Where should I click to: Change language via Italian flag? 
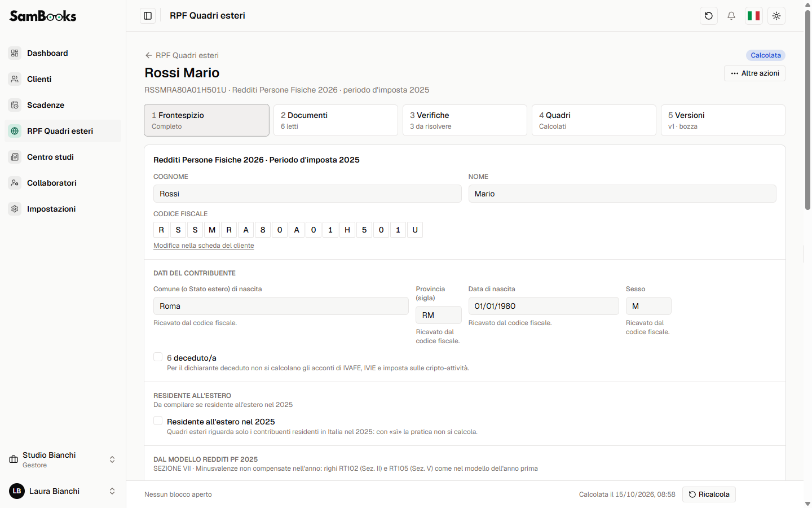click(754, 16)
